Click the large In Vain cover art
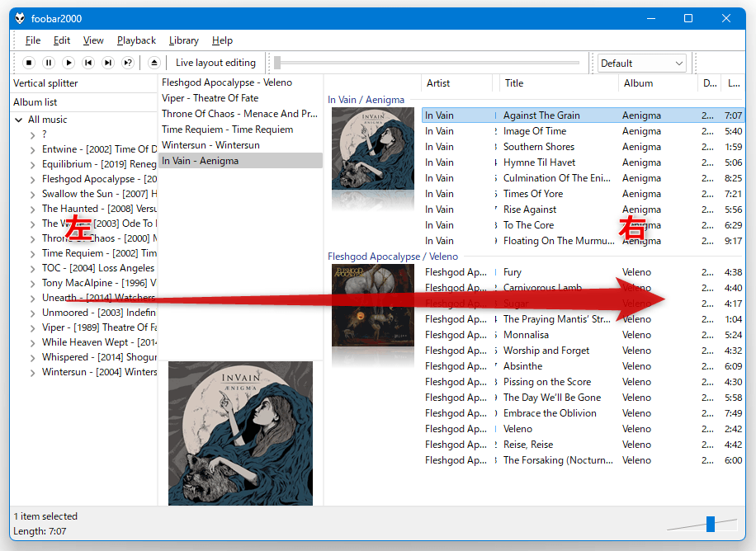Screen dimensions: 756x551 point(240,433)
